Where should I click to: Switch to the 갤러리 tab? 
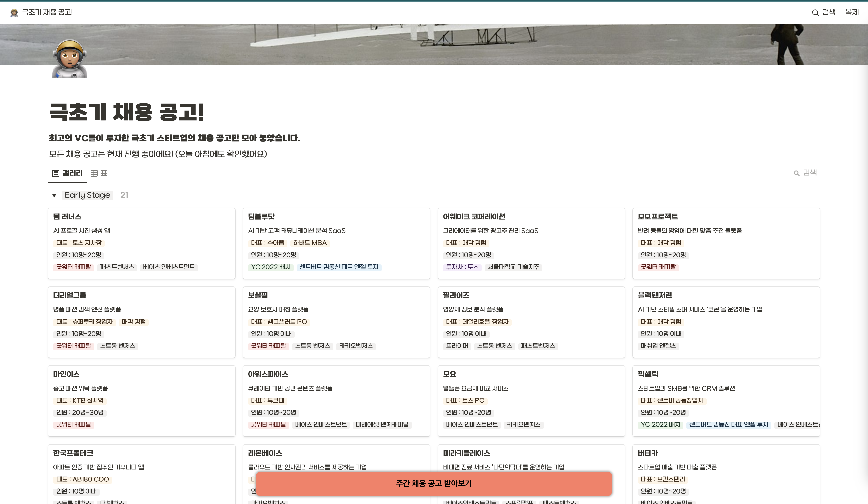[x=67, y=173]
